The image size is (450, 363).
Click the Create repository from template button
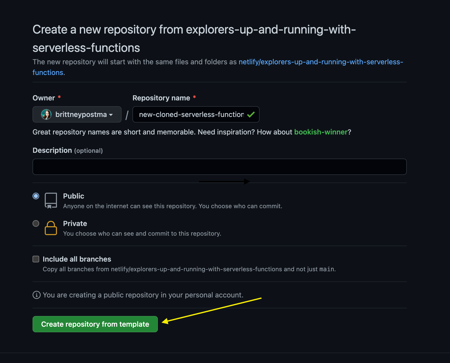click(95, 324)
